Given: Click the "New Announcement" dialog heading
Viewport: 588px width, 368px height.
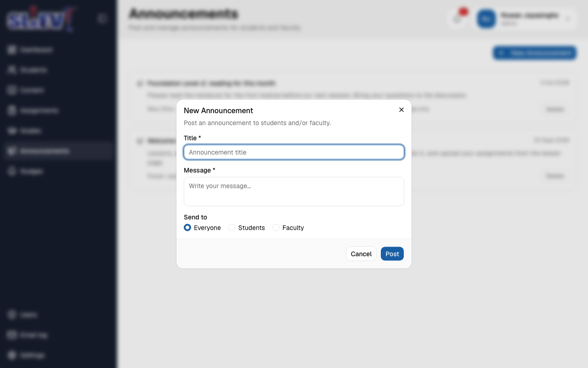Looking at the screenshot, I should [218, 110].
